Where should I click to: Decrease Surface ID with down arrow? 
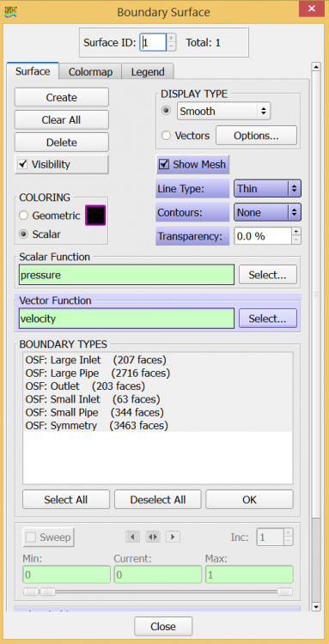171,46
